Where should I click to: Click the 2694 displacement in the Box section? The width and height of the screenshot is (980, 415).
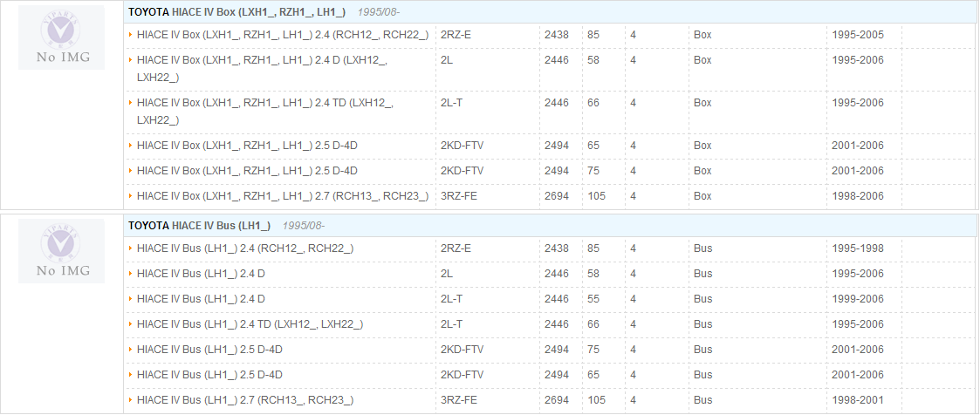point(556,196)
